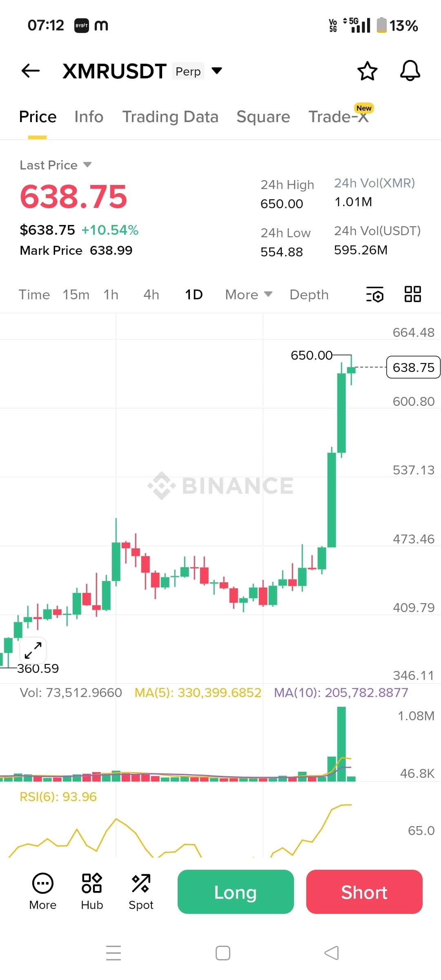
Task: Expand More timeframes dropdown
Action: [249, 294]
